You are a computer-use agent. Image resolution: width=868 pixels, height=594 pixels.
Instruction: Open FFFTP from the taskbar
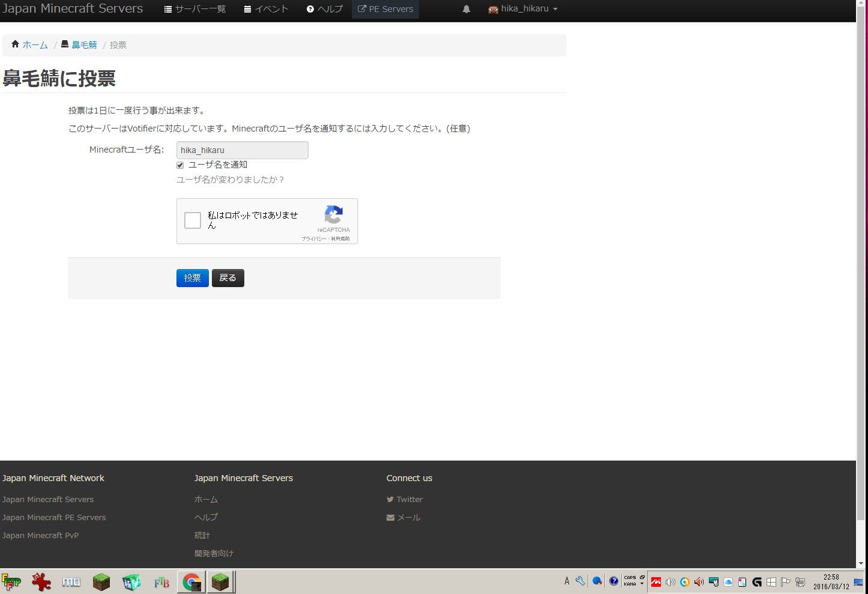11,581
